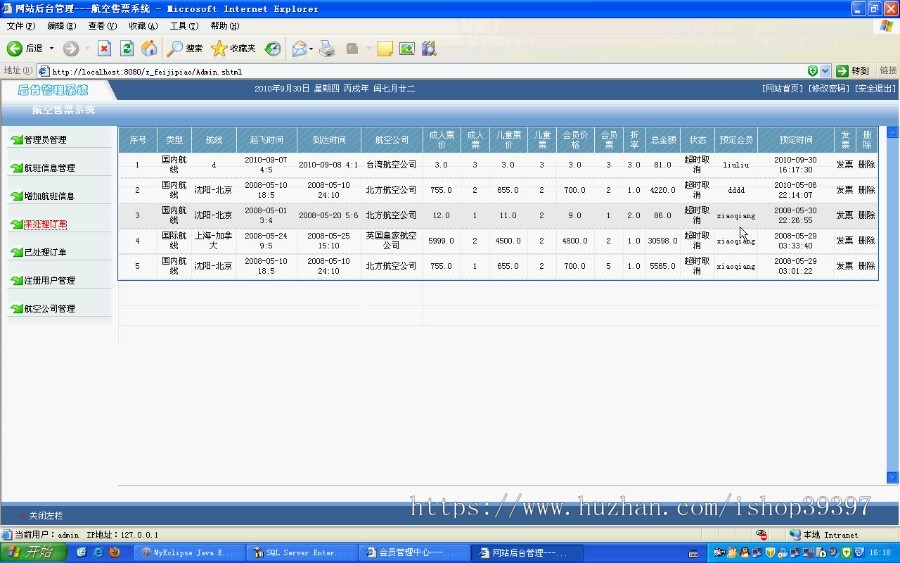Click 发票 for the dddd order
This screenshot has height=563, width=900.
(x=844, y=190)
